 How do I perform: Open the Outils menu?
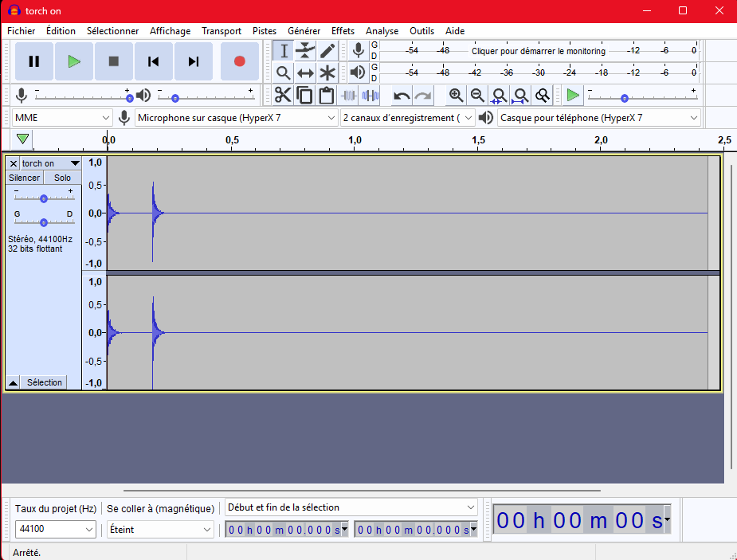[x=421, y=31]
